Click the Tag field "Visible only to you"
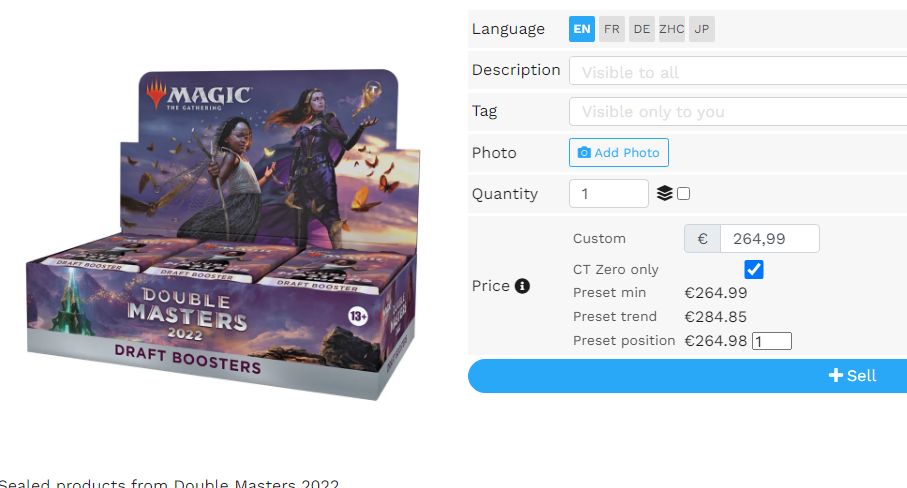 click(x=738, y=112)
